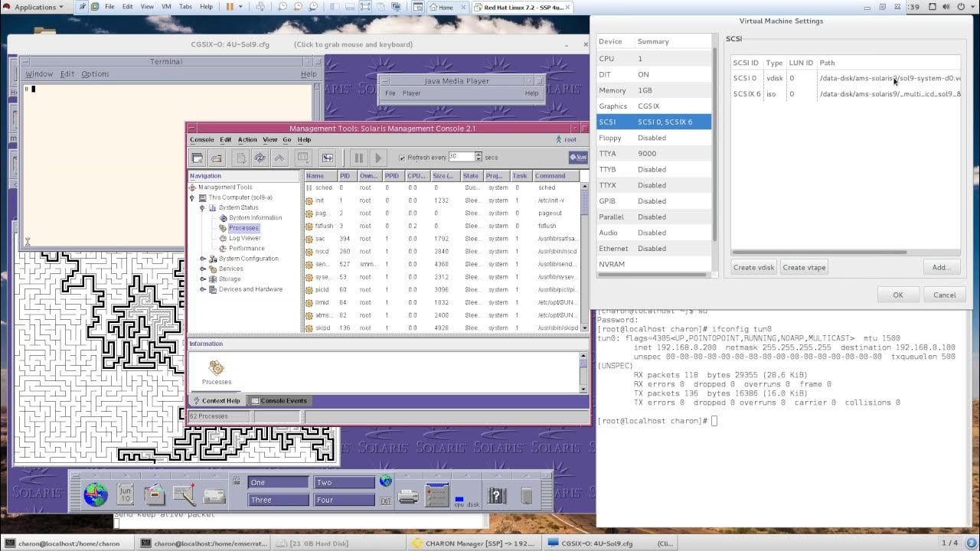Screen dimensions: 980x551
Task: Open the text note/pencil icon on CDE panel
Action: [184, 494]
